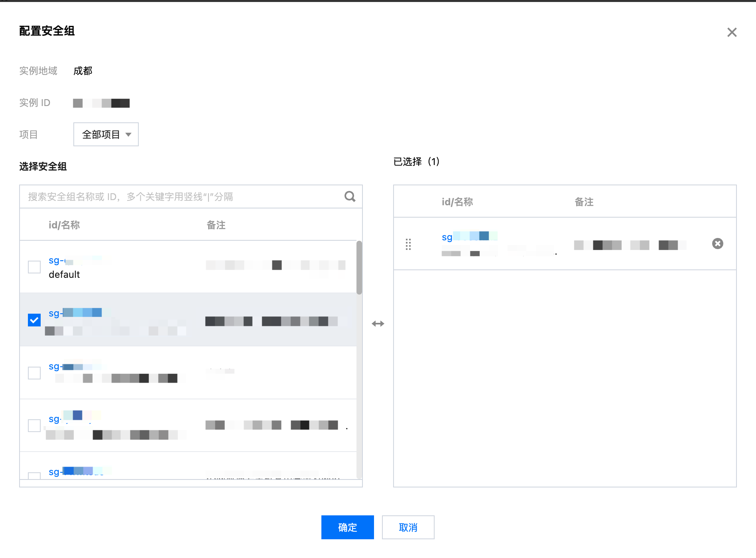This screenshot has width=756, height=558.
Task: Open the sg link in selected list
Action: (470, 237)
